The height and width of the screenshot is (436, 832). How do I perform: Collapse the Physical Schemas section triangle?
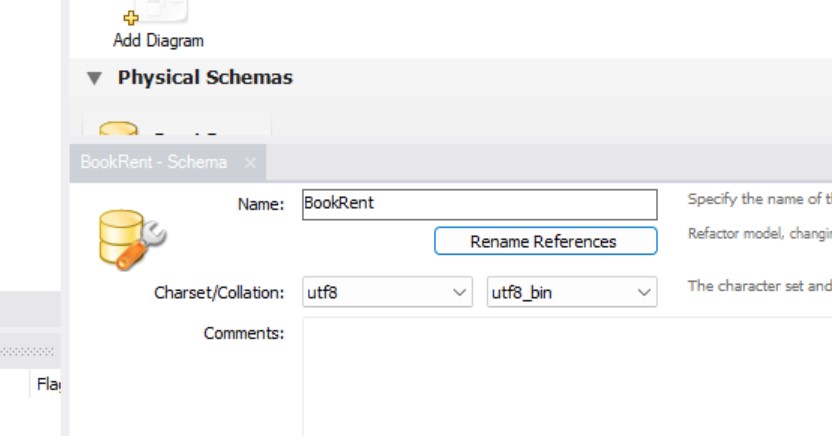[94, 78]
